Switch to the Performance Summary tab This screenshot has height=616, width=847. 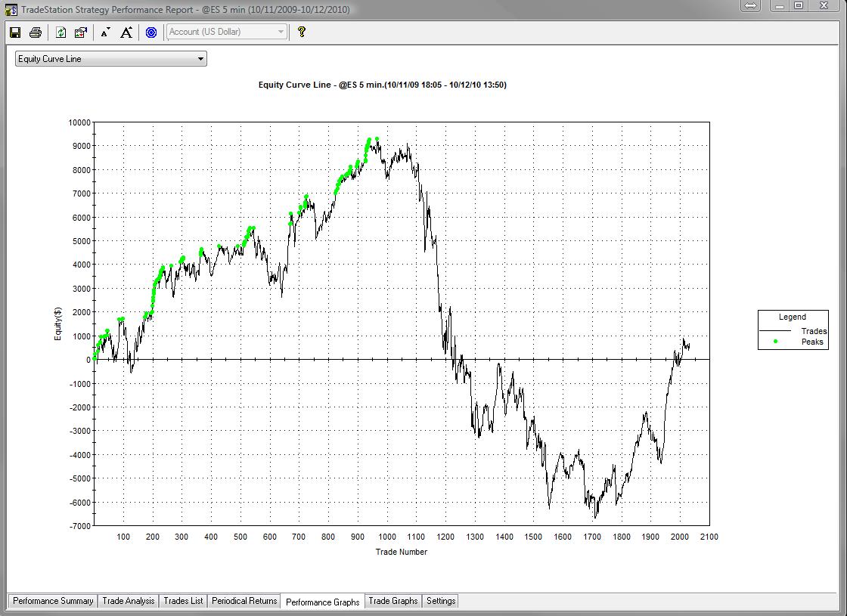53,601
